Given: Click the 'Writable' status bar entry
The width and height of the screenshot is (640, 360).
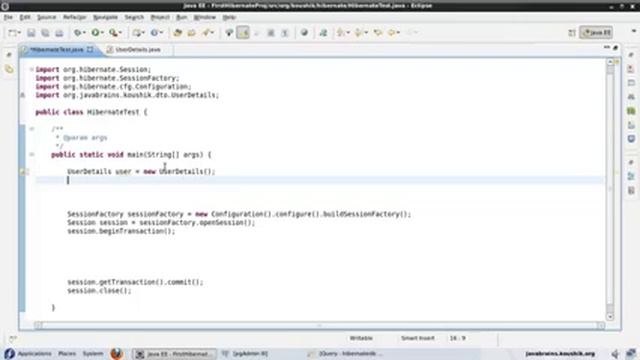Looking at the screenshot, I should 361,338.
